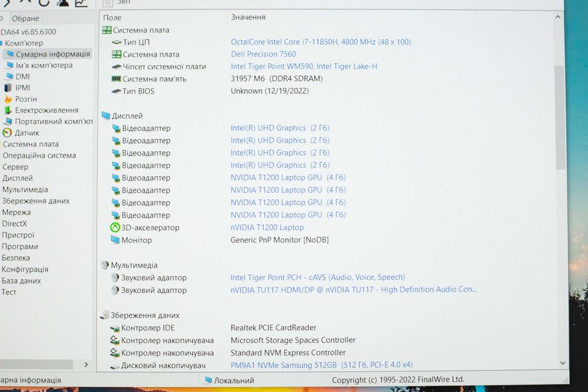This screenshot has width=588, height=392.
Task: Click the 3D-акселератор Xbox-style icon
Action: point(115,227)
